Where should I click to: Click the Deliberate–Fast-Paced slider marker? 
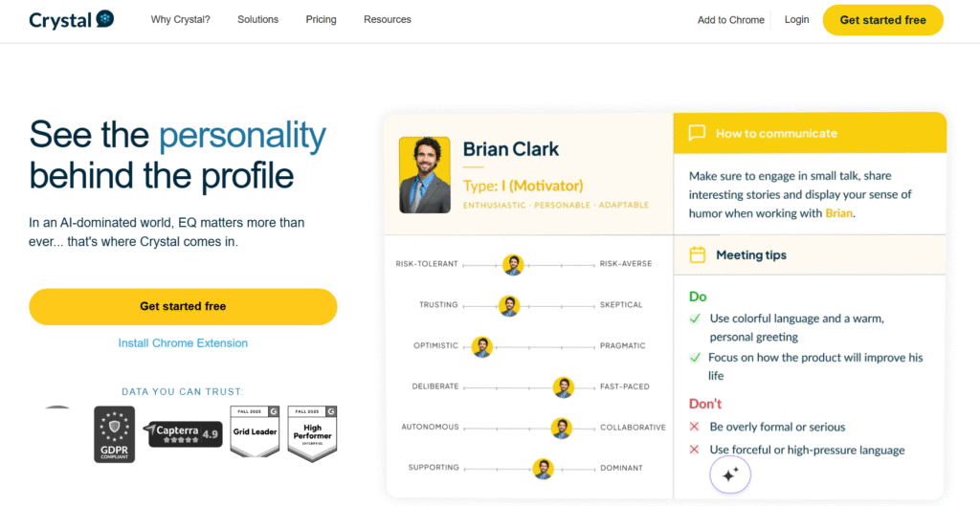tap(563, 386)
